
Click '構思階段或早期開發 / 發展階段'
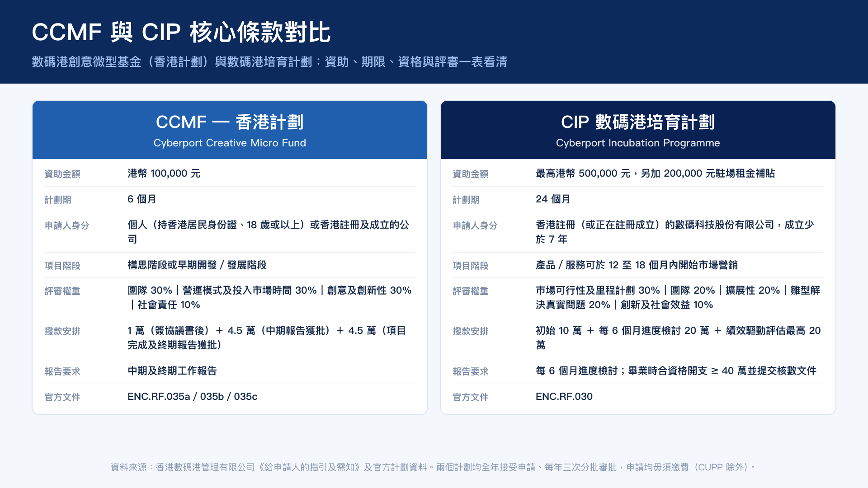[197, 265]
